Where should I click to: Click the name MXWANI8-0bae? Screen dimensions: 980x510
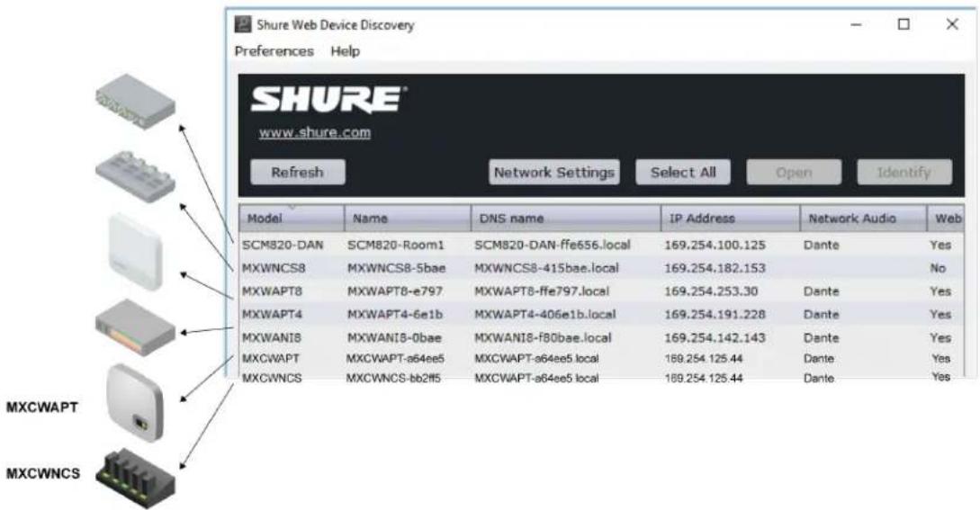(394, 337)
